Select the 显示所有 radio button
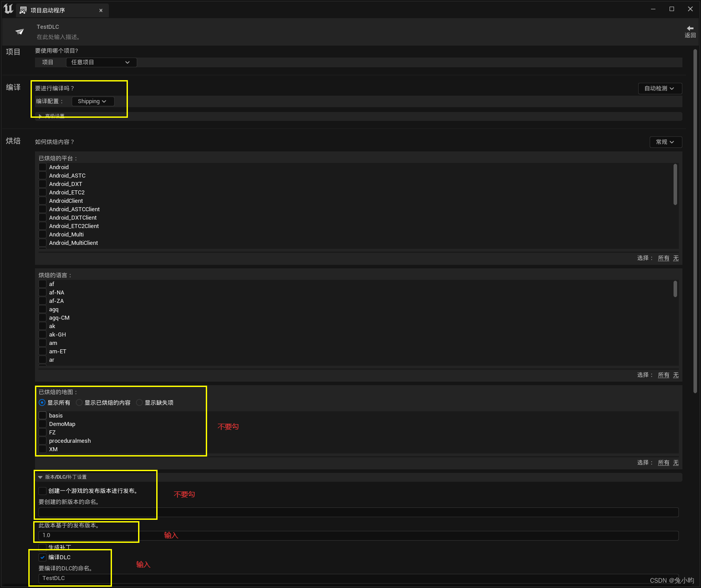 pyautogui.click(x=42, y=402)
